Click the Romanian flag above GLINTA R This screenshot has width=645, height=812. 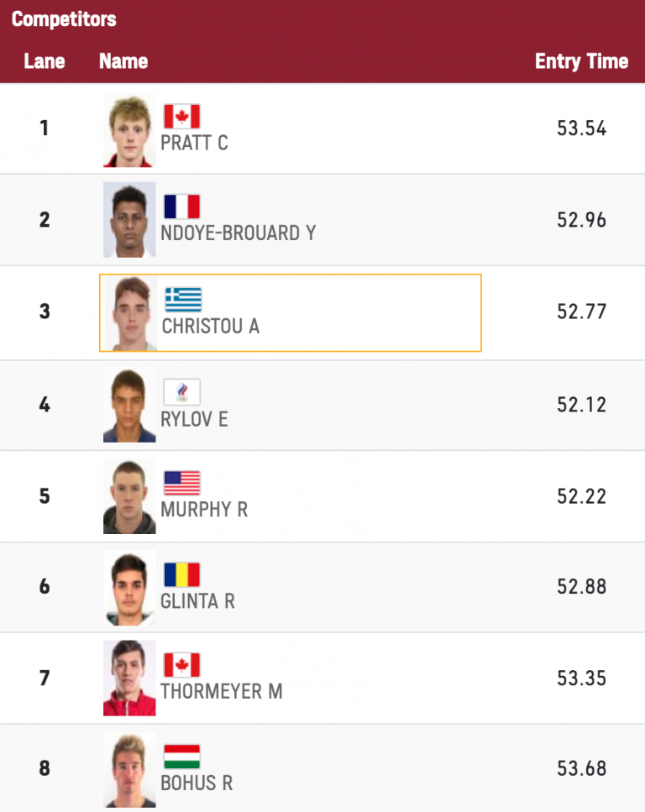181,574
